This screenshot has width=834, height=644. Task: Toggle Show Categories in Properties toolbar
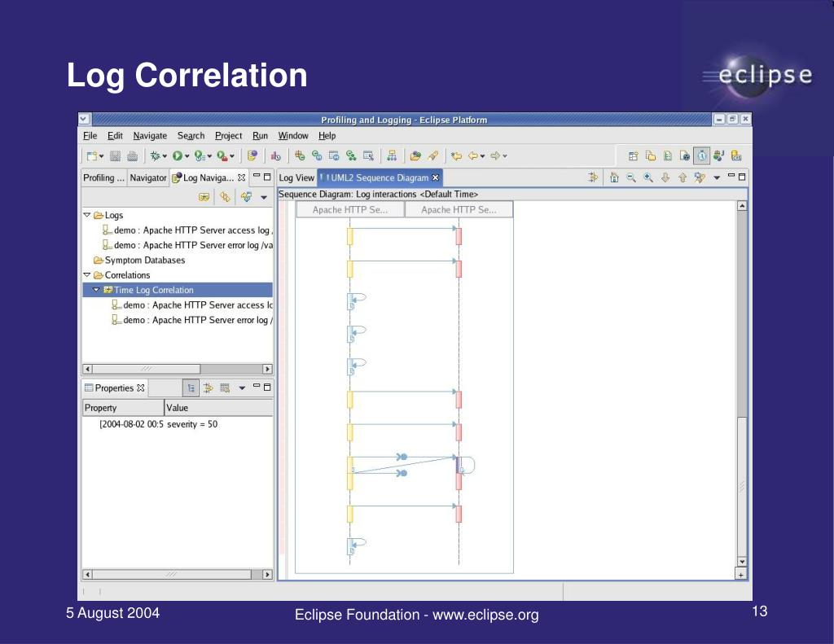coord(191,388)
